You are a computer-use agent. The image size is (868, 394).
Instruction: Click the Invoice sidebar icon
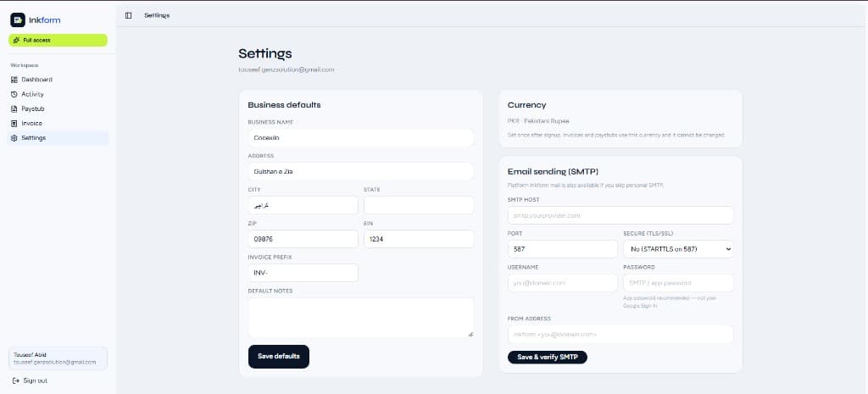click(14, 124)
